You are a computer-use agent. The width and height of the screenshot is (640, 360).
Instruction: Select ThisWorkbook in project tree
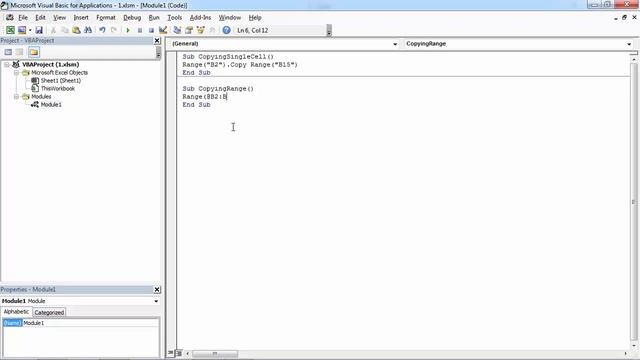click(58, 89)
